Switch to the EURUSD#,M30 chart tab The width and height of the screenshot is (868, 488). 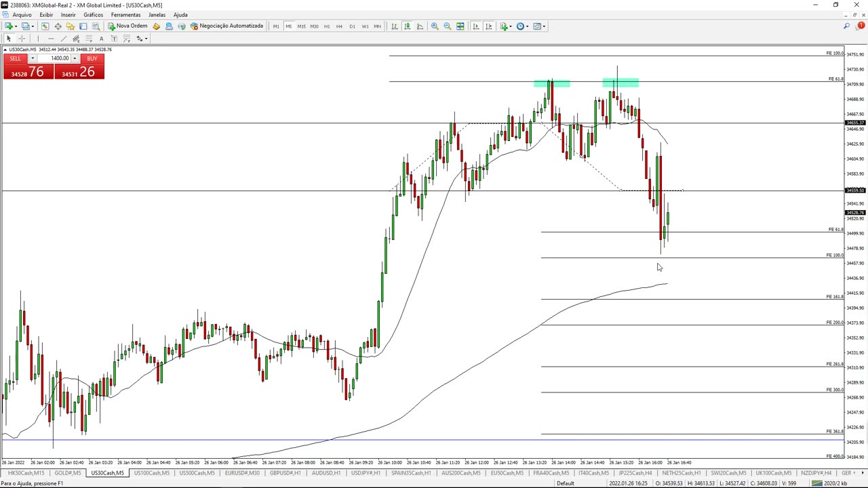[x=242, y=473]
